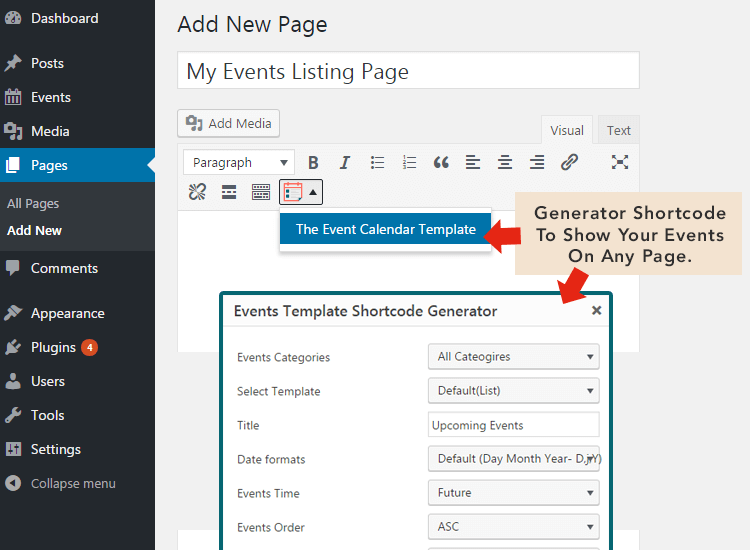Screen dimensions: 750x550
Task: Click the page title input field
Action: 408,71
